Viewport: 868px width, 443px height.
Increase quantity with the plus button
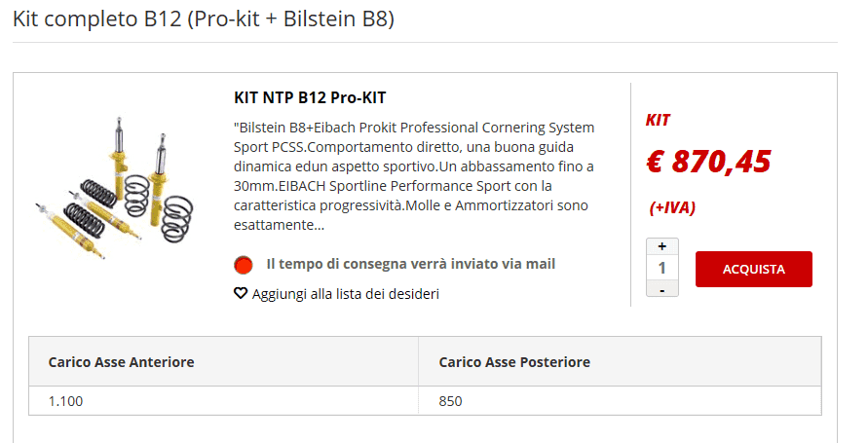pyautogui.click(x=662, y=246)
